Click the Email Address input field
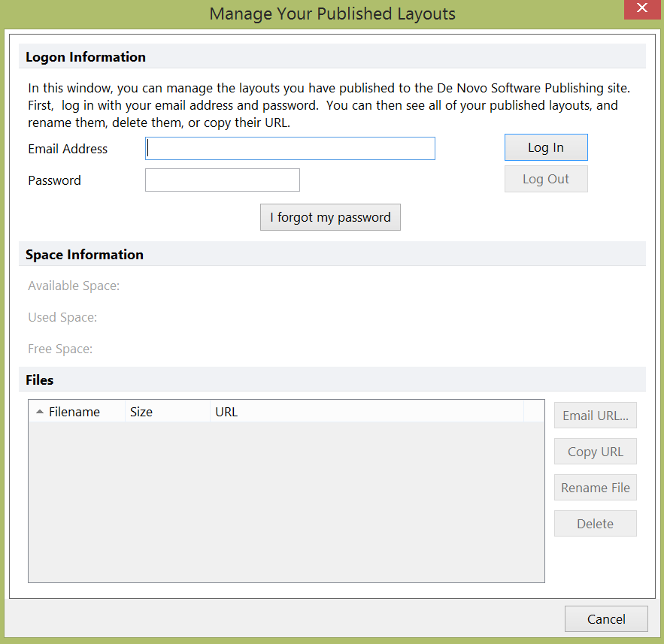Viewport: 664px width, 644px height. pos(290,148)
